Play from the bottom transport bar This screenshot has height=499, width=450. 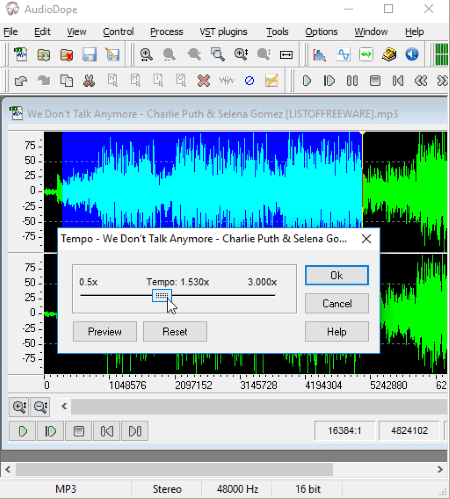click(22, 431)
